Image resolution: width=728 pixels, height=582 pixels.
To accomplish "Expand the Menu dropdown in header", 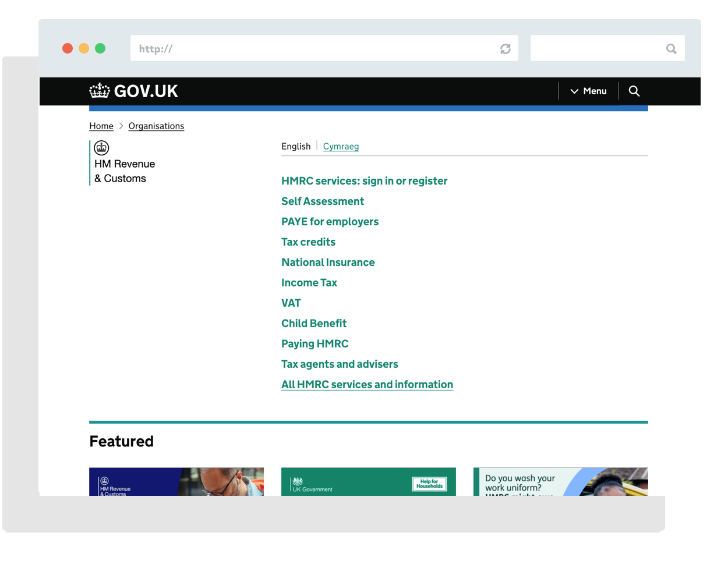I will [x=588, y=91].
